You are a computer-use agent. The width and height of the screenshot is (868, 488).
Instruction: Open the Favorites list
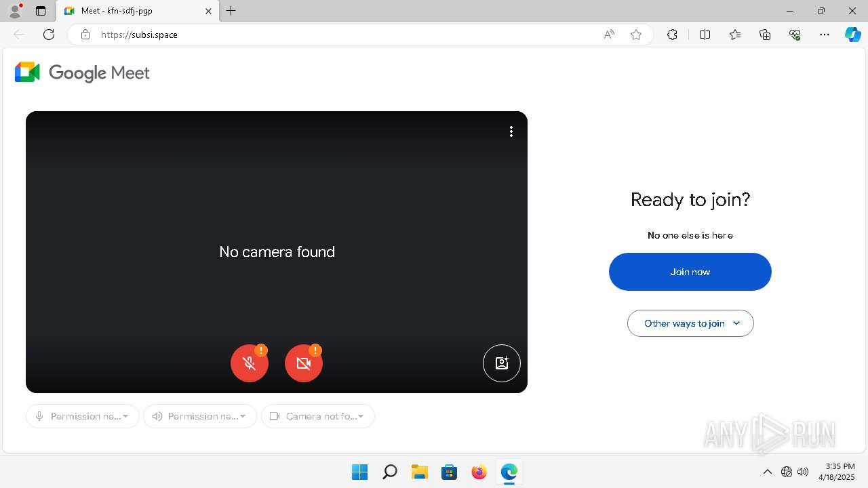735,35
